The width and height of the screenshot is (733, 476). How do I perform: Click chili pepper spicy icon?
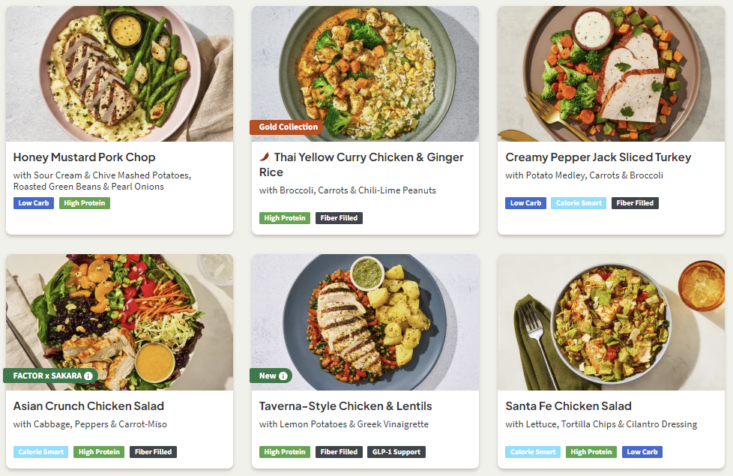click(x=265, y=157)
